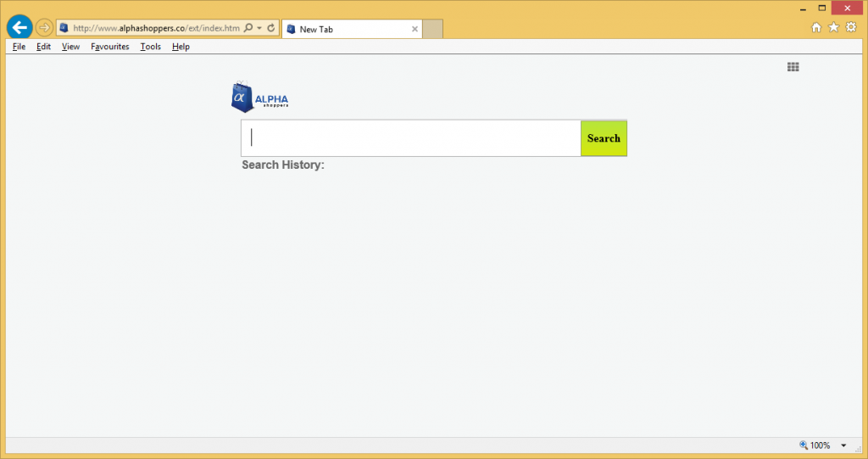Click the magnifier search icon in address bar
The width and height of the screenshot is (868, 459).
[248, 28]
